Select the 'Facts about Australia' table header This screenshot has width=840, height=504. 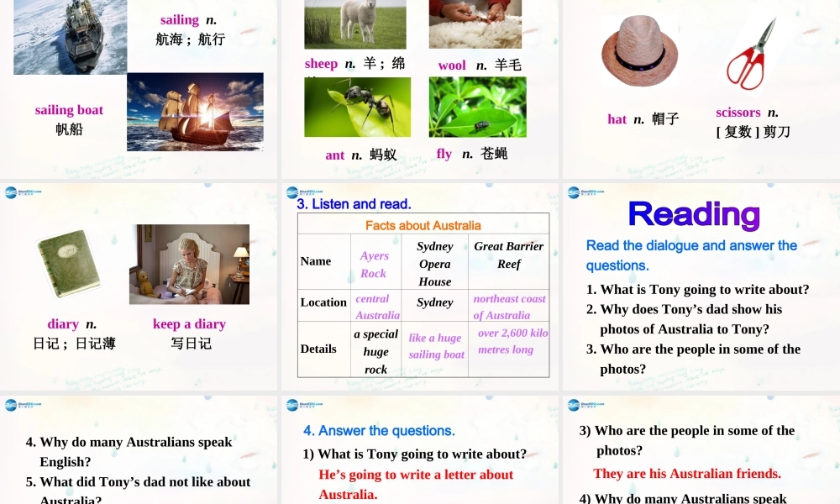point(423,224)
